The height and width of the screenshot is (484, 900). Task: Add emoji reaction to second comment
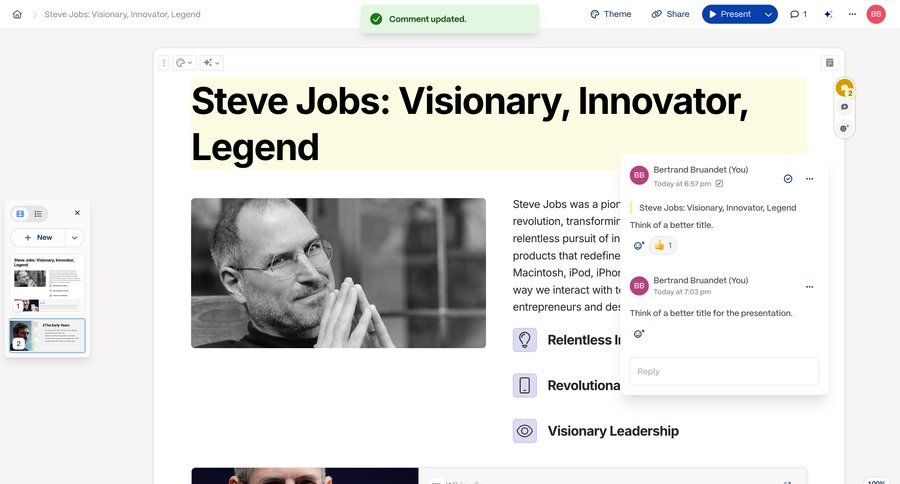(x=638, y=333)
